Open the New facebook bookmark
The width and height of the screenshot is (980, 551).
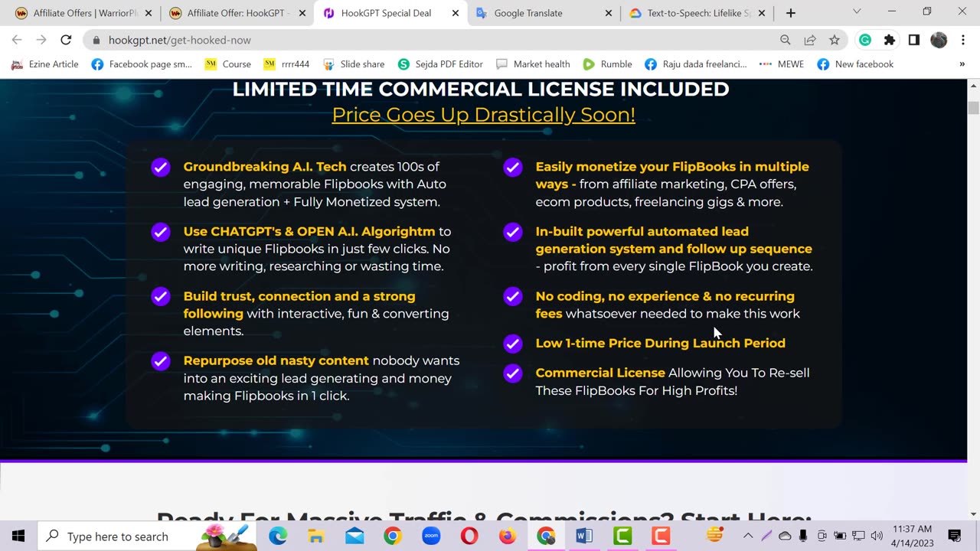[855, 64]
